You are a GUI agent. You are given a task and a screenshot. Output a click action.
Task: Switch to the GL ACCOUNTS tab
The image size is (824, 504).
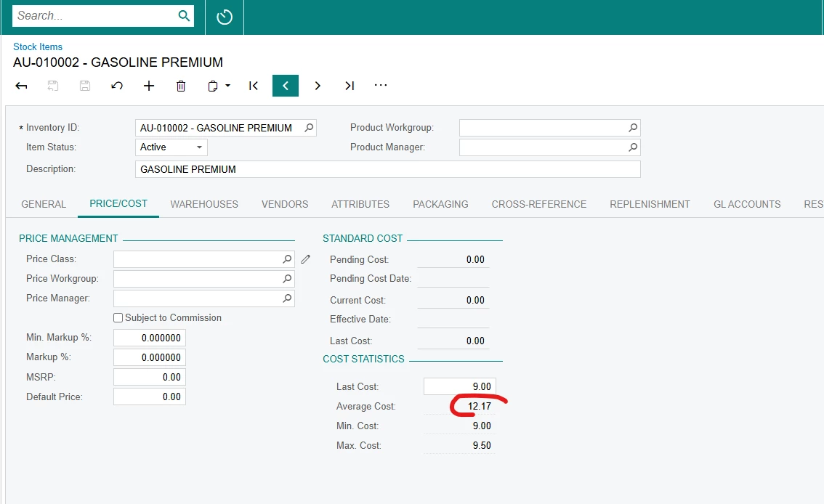coord(747,204)
